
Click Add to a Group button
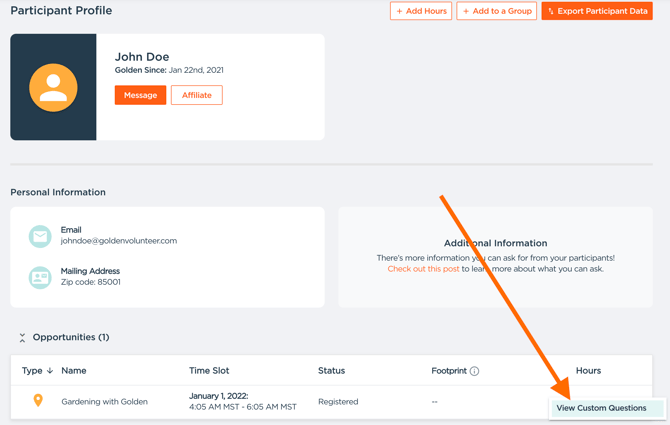(x=497, y=11)
